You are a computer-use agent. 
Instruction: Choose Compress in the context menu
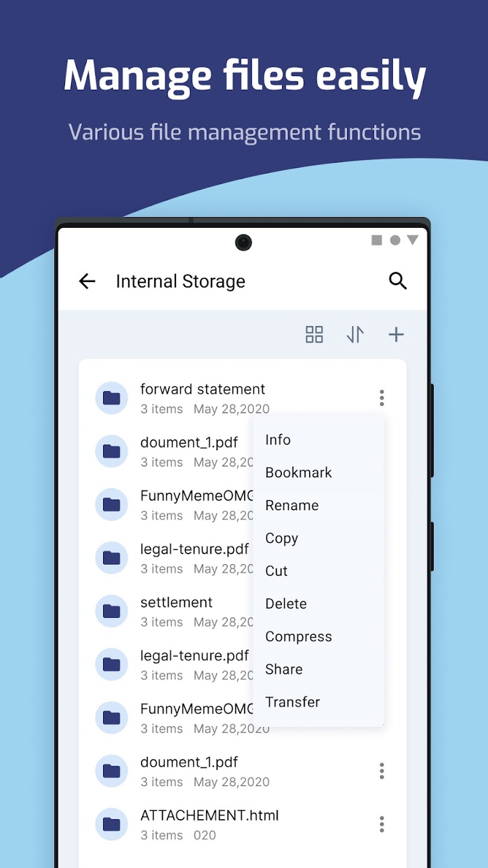point(298,637)
